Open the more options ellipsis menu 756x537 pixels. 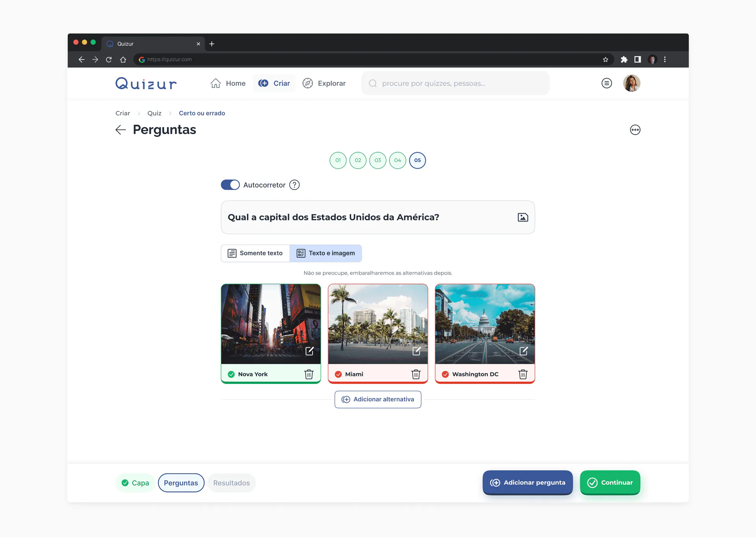tap(635, 130)
